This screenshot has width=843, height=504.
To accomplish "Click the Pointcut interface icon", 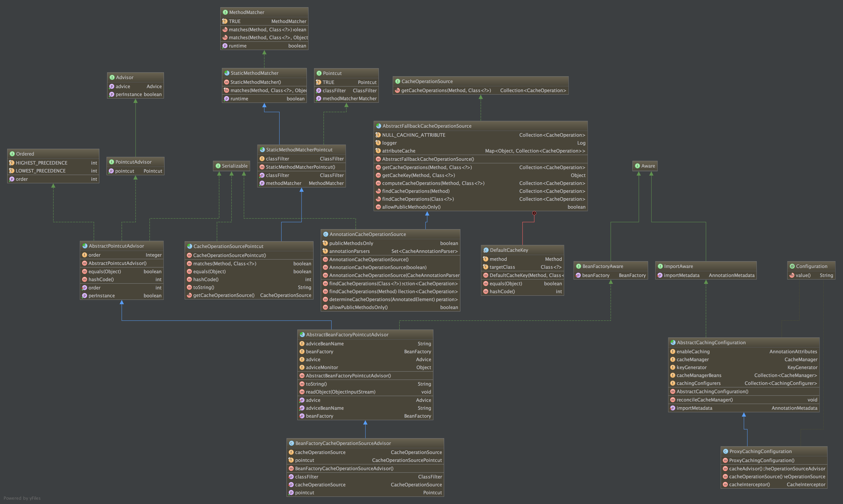I will 319,73.
